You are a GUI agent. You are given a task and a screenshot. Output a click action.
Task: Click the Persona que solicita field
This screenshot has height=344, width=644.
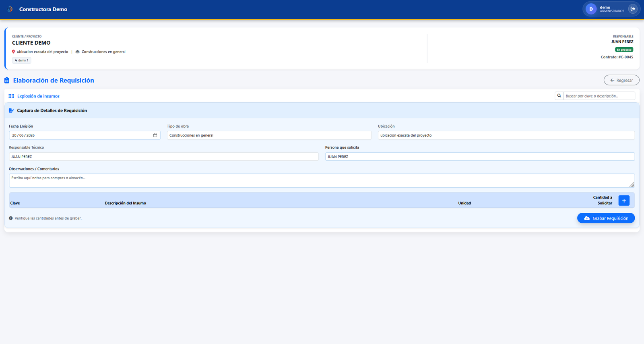pyautogui.click(x=480, y=157)
